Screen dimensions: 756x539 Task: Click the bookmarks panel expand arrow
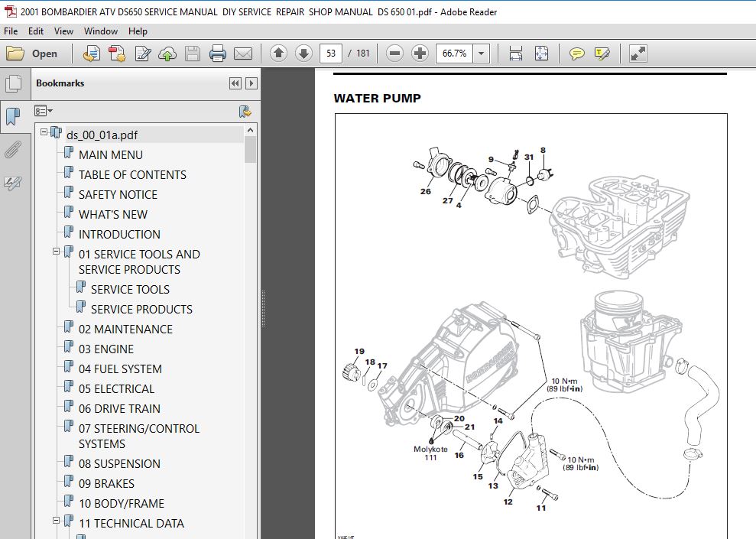click(251, 83)
